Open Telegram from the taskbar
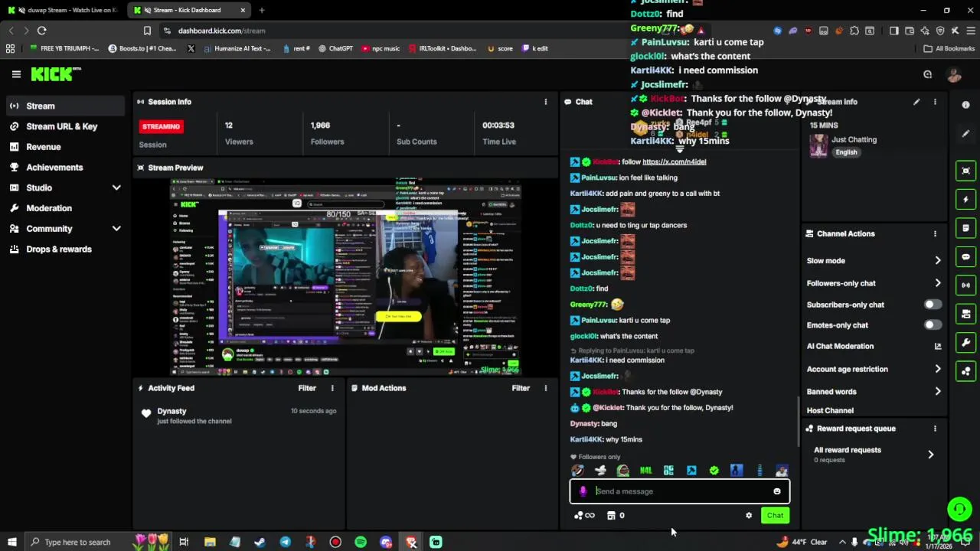Viewport: 980px width, 551px height. coord(285,542)
